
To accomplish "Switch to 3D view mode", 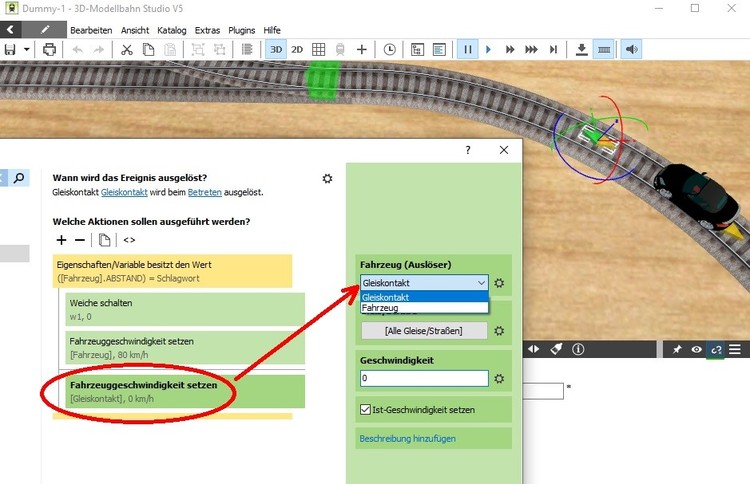I will (x=276, y=49).
